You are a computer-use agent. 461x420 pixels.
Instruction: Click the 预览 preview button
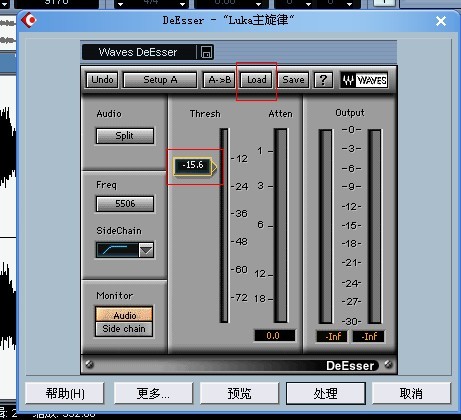(x=239, y=393)
